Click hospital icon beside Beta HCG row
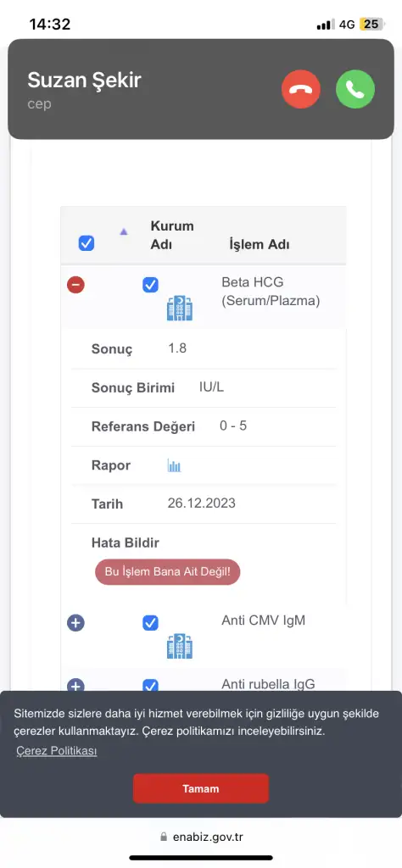The width and height of the screenshot is (402, 868). [180, 308]
